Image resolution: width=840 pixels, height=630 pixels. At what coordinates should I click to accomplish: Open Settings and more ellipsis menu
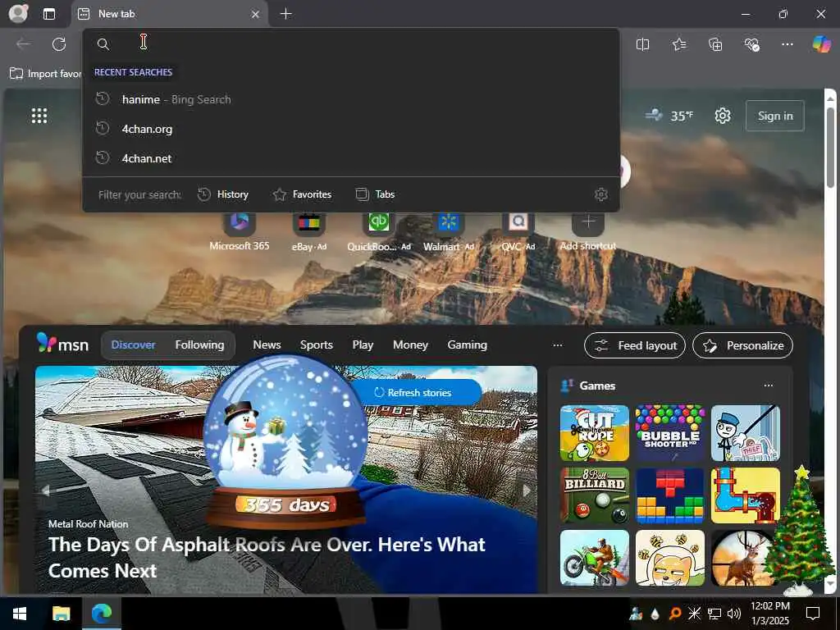787,44
